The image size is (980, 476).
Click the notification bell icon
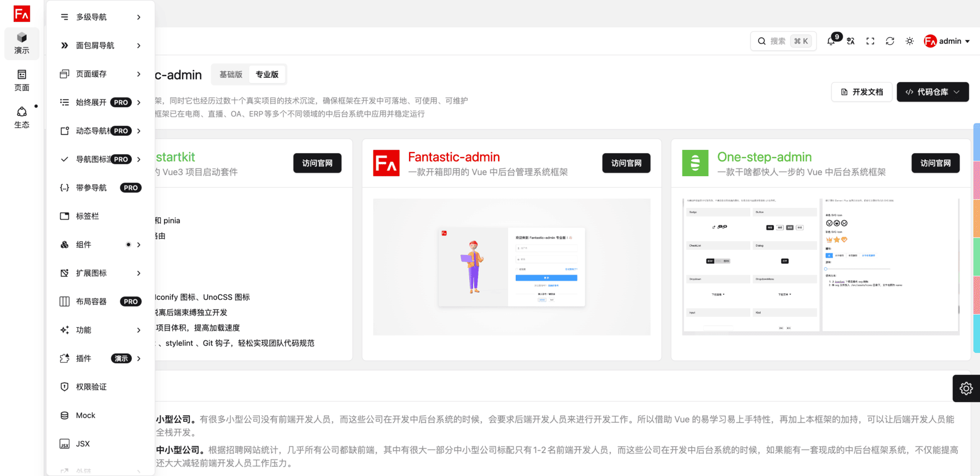click(x=831, y=41)
